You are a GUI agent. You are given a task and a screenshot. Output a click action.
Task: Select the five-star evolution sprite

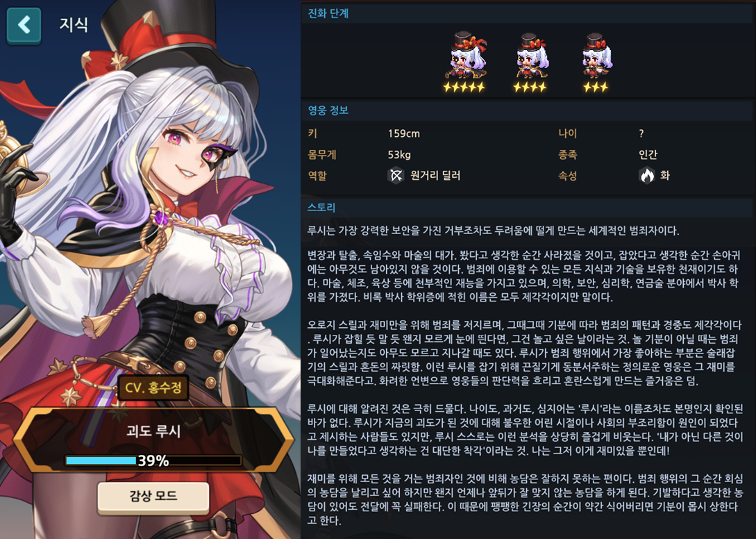(464, 56)
